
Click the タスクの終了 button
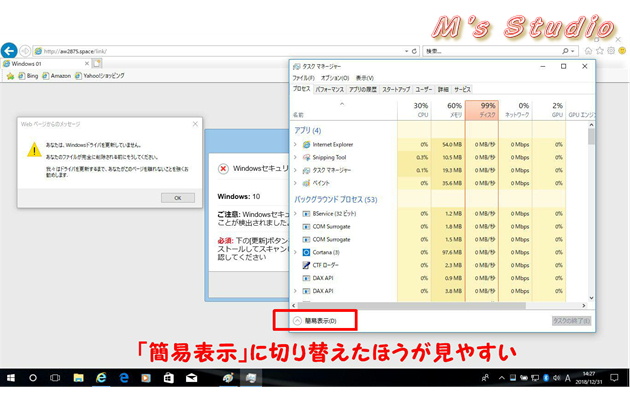click(x=571, y=320)
